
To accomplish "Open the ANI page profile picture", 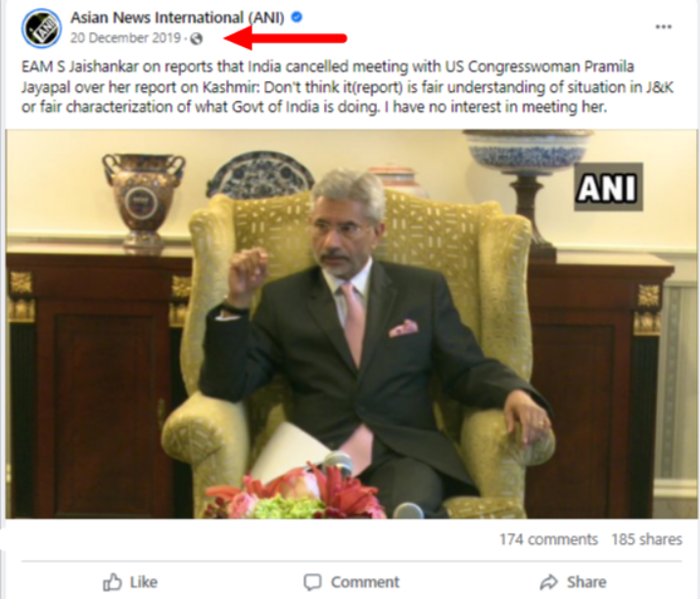I will (41, 27).
